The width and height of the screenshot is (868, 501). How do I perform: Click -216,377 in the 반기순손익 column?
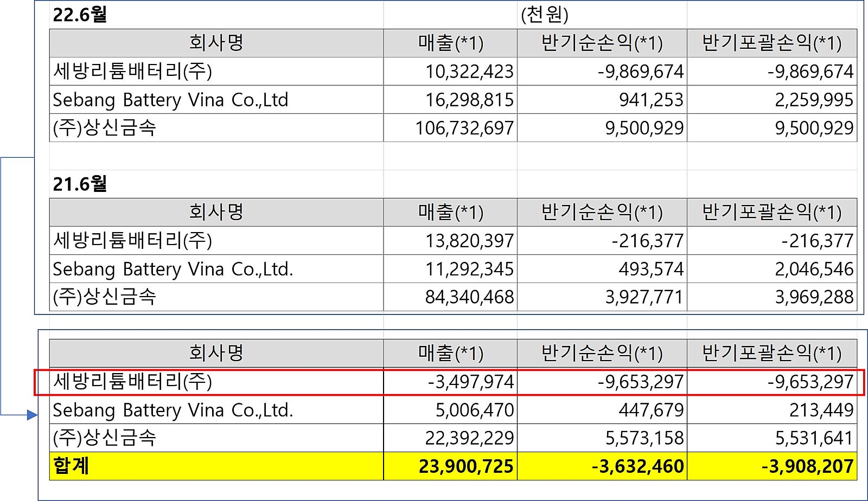(x=602, y=241)
